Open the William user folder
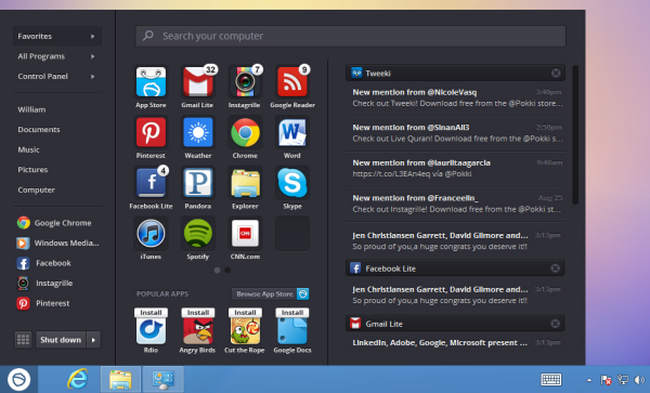The width and height of the screenshot is (650, 393). pos(32,109)
